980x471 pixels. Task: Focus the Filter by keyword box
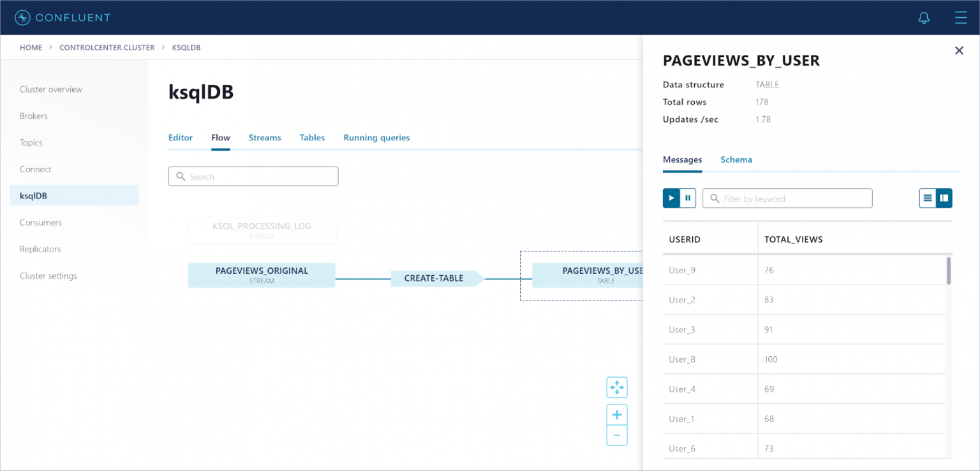(787, 198)
